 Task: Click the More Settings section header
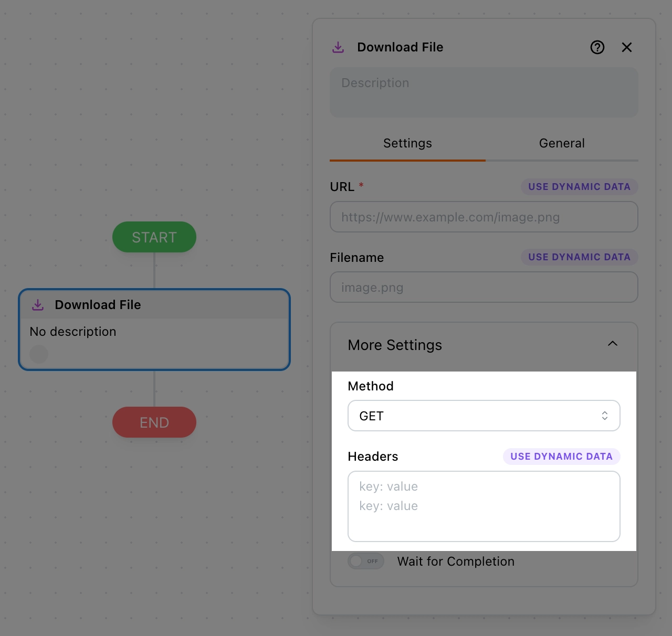[x=395, y=345]
